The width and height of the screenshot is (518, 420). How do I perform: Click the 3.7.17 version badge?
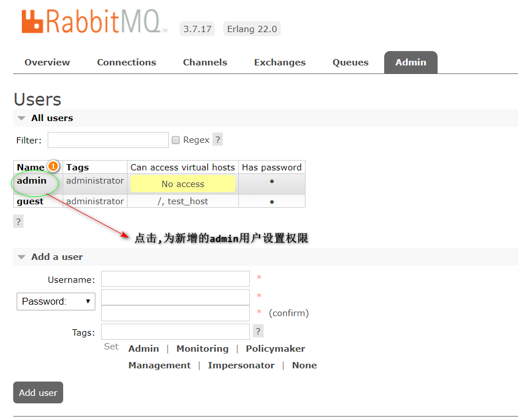pos(197,29)
